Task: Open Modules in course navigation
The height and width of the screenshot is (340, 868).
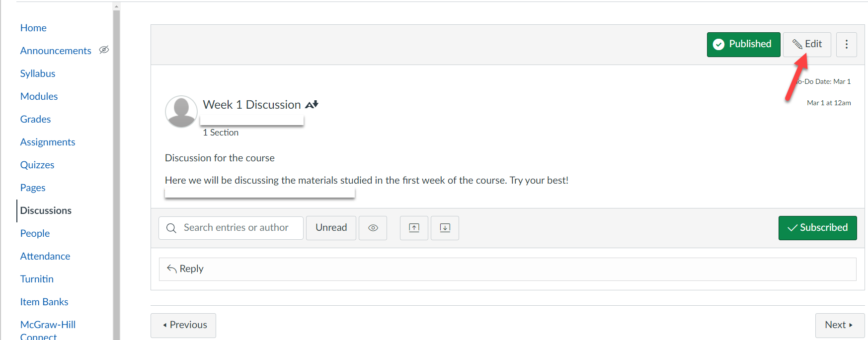Action: coord(39,96)
